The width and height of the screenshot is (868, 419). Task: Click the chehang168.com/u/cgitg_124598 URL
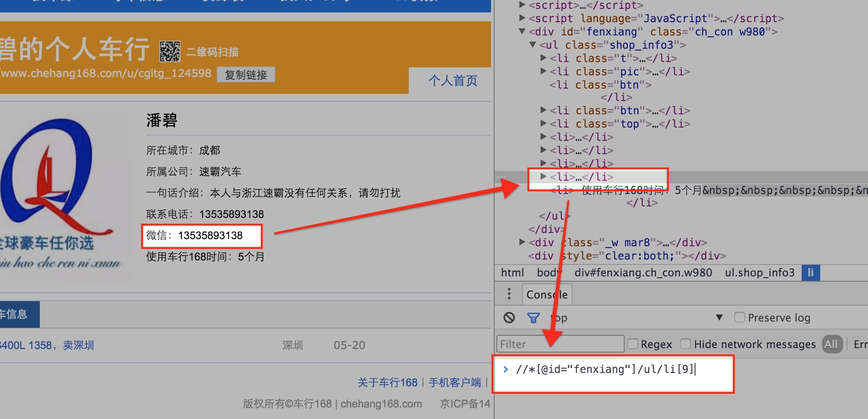106,73
